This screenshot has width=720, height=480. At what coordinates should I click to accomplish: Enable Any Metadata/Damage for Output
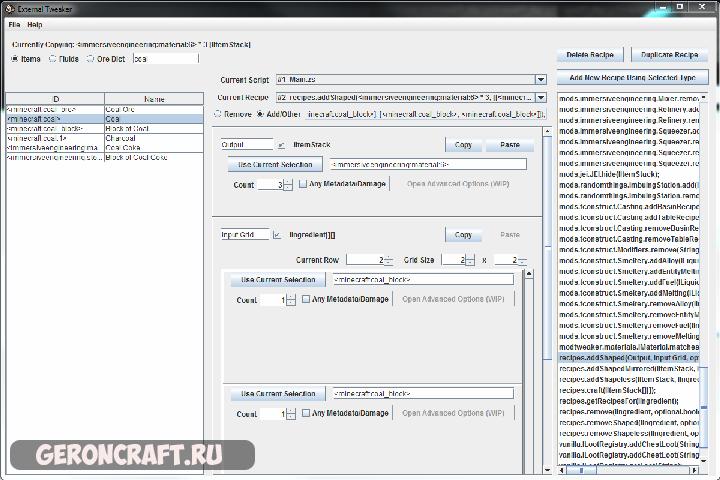click(304, 184)
